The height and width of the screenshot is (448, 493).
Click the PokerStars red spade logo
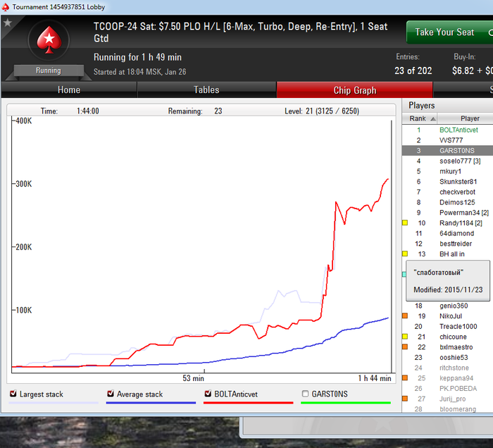pos(49,40)
